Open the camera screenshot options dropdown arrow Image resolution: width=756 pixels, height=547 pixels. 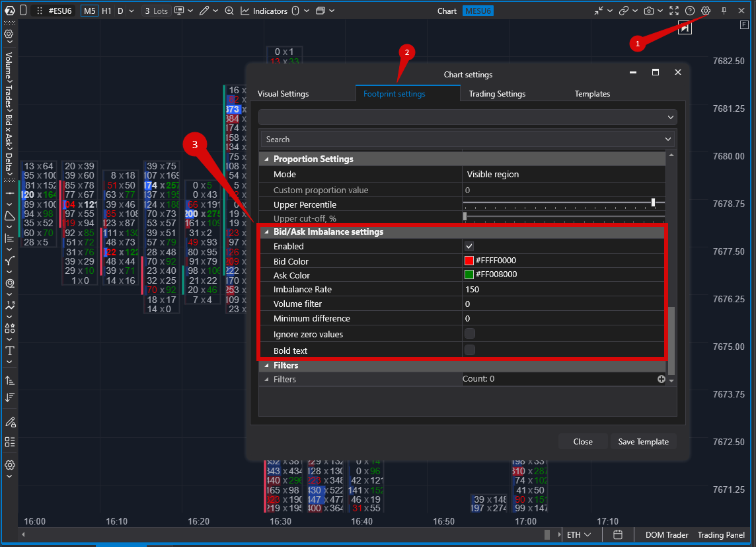(x=660, y=11)
